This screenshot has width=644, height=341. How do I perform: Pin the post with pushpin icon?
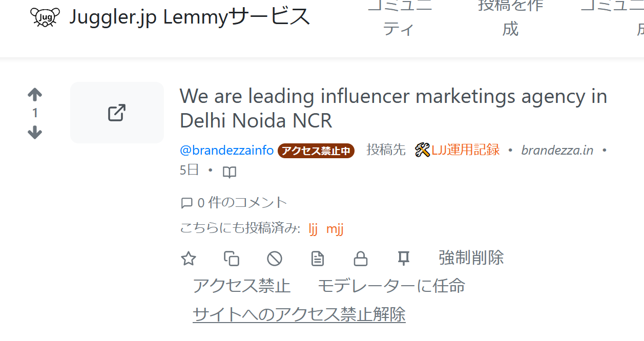[x=404, y=259]
